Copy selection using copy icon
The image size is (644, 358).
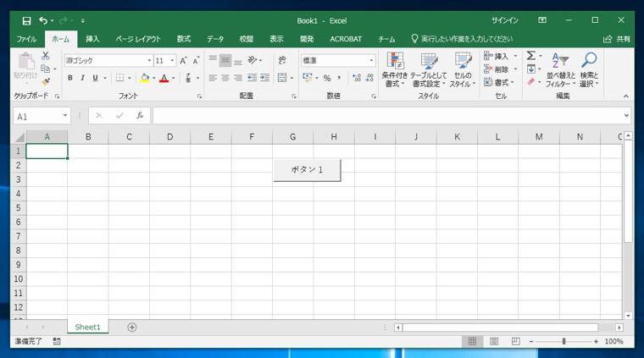(x=45, y=69)
